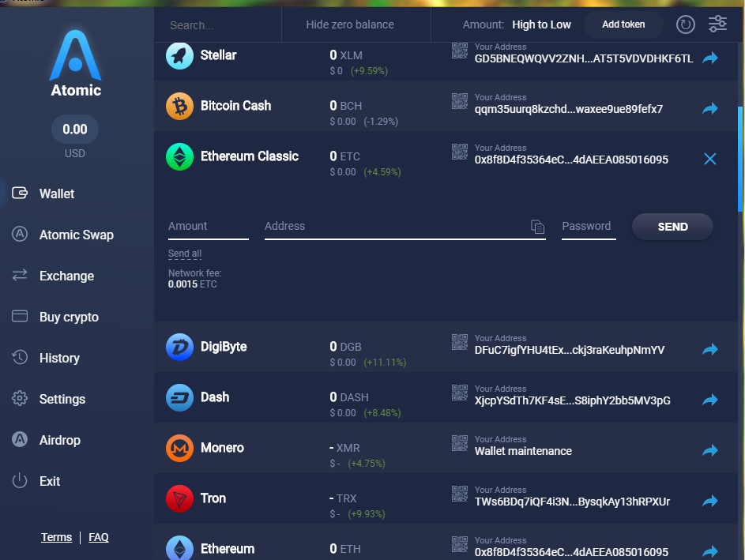Click the Ethereum Classic coin icon

click(179, 156)
